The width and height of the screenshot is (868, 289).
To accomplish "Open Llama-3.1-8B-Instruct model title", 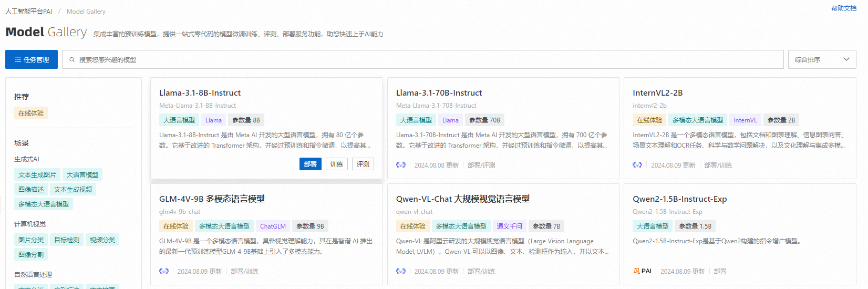I will tap(200, 93).
